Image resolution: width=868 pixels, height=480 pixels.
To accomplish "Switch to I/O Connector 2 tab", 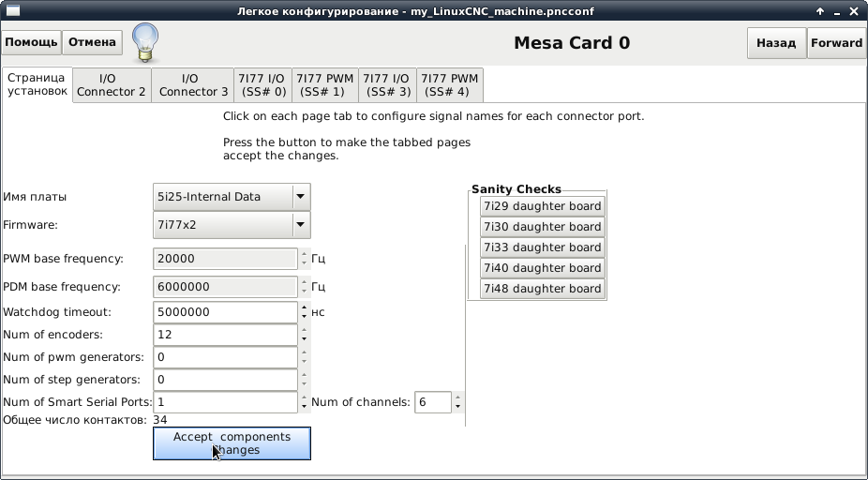I will [112, 85].
